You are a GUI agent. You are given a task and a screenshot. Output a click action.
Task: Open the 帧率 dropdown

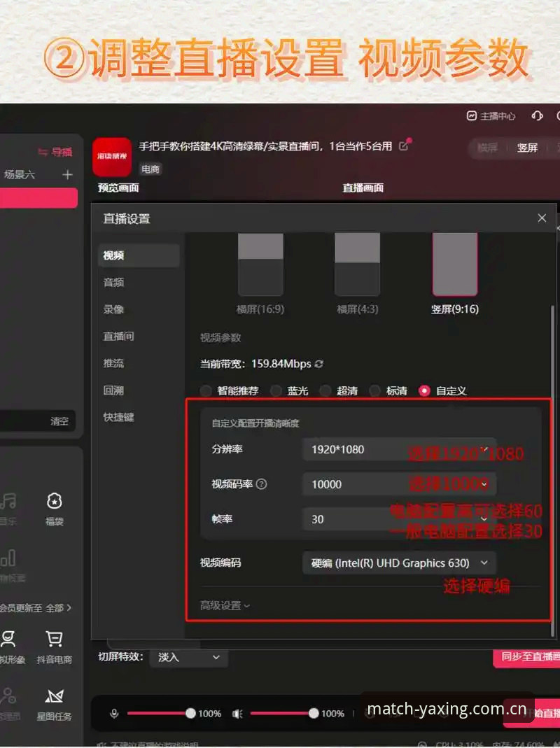tap(399, 519)
